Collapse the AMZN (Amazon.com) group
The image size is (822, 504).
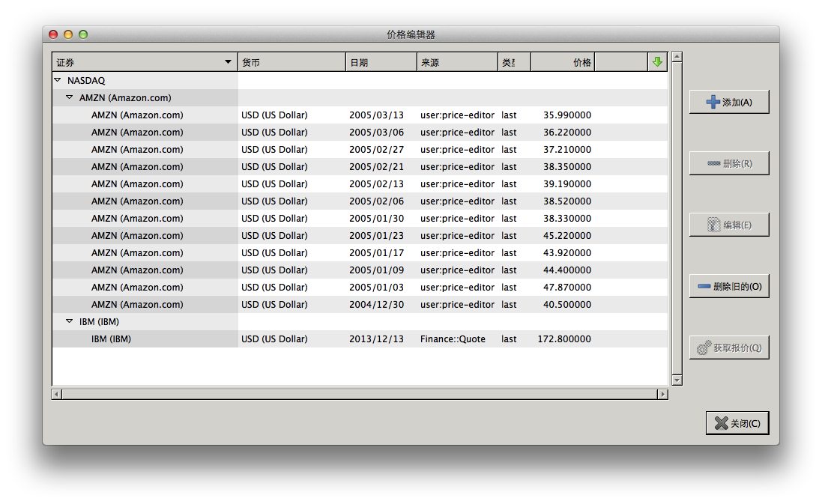click(70, 97)
